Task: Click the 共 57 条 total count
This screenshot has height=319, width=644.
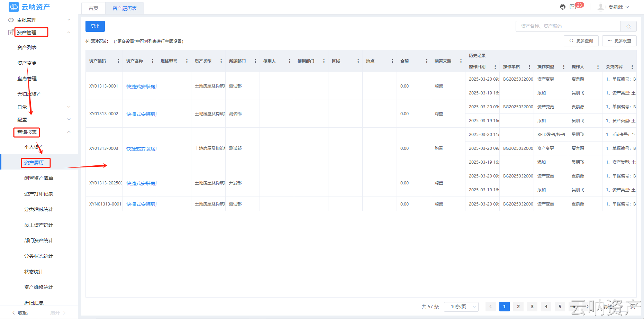Action: pos(430,307)
